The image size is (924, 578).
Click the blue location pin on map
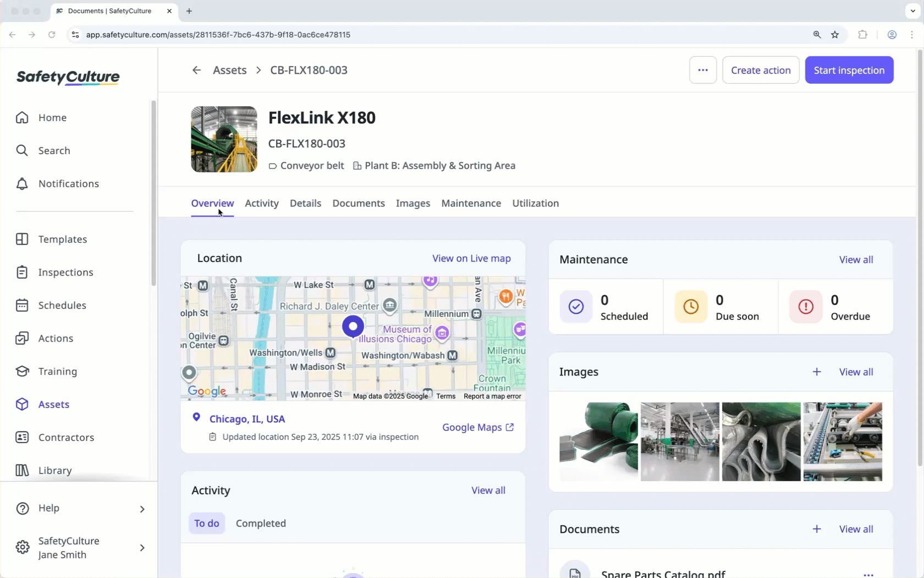coord(353,326)
